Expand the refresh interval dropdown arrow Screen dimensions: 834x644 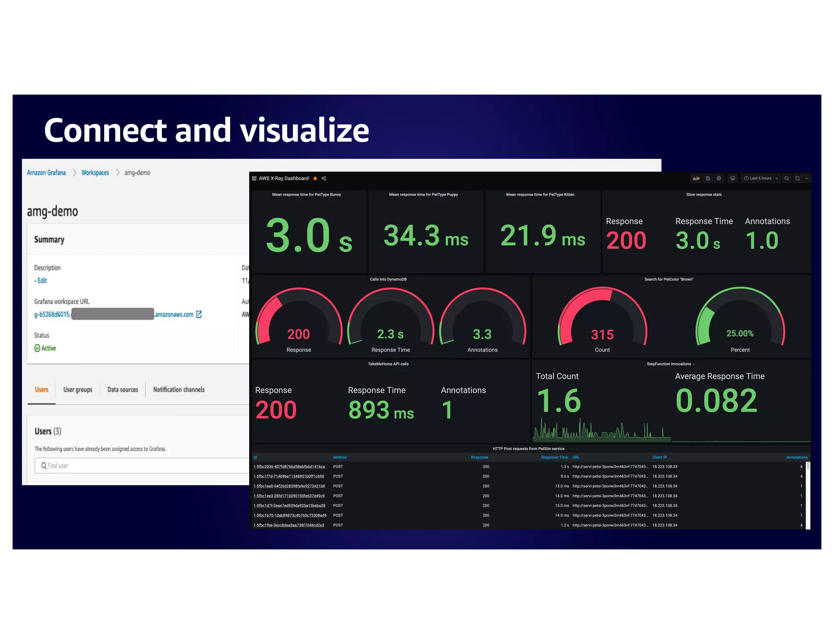[x=807, y=178]
